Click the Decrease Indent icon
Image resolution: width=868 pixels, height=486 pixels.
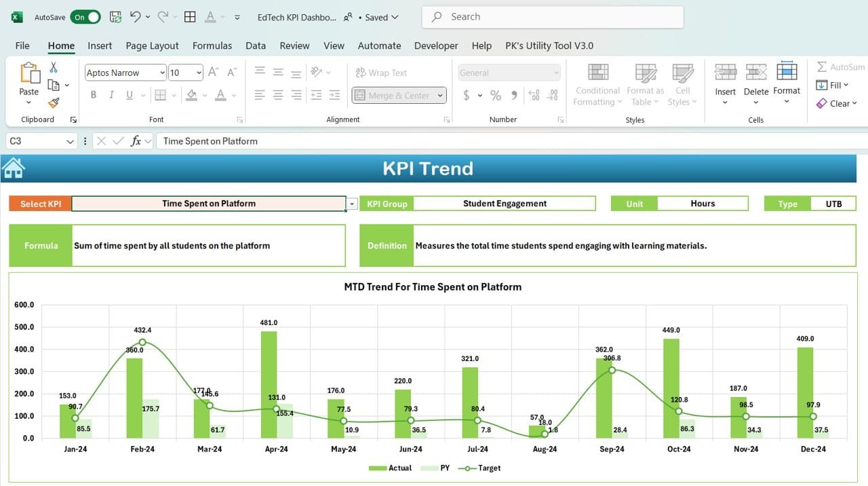(315, 95)
